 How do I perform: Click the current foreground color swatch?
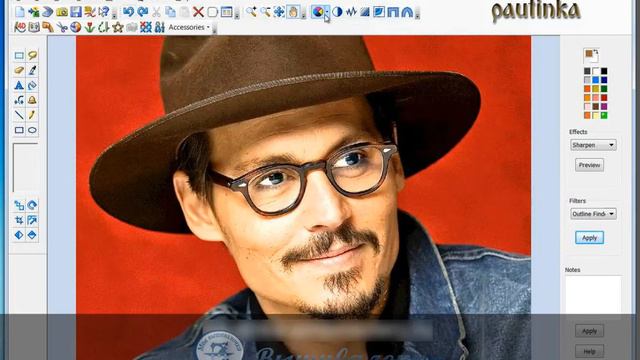pyautogui.click(x=589, y=53)
